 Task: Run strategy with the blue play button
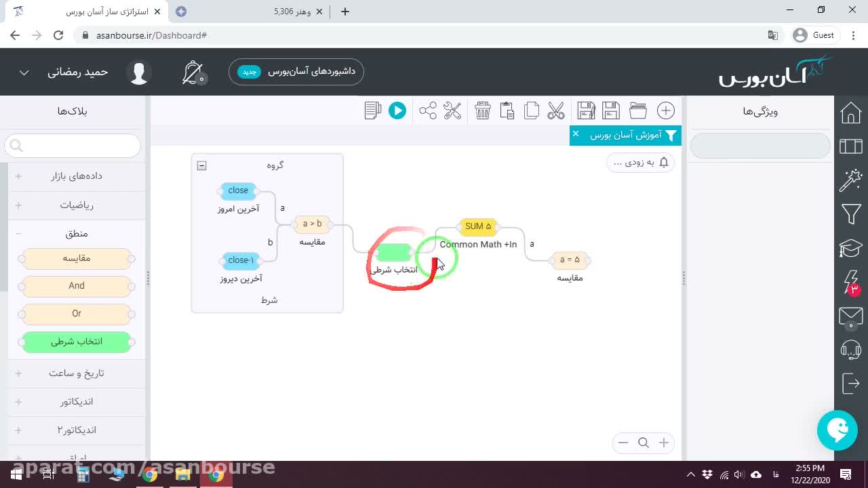[397, 110]
